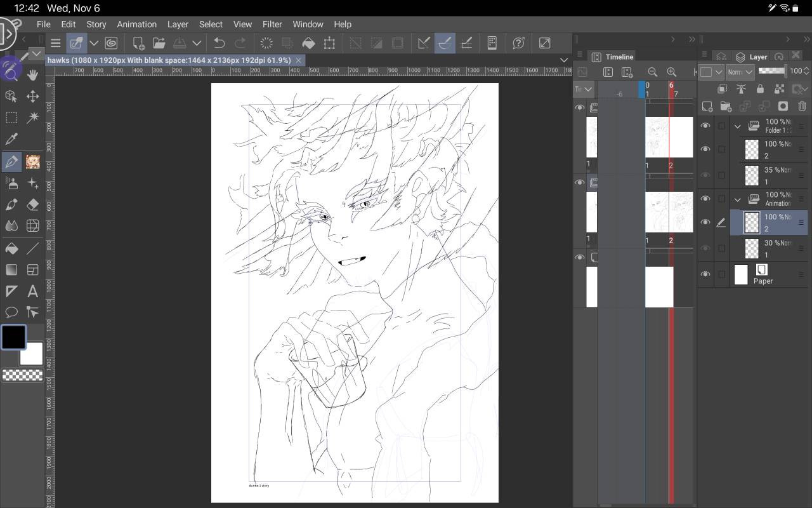Click the Scale/Rotate transform icon
Screen dimensions: 812x508
329,43
